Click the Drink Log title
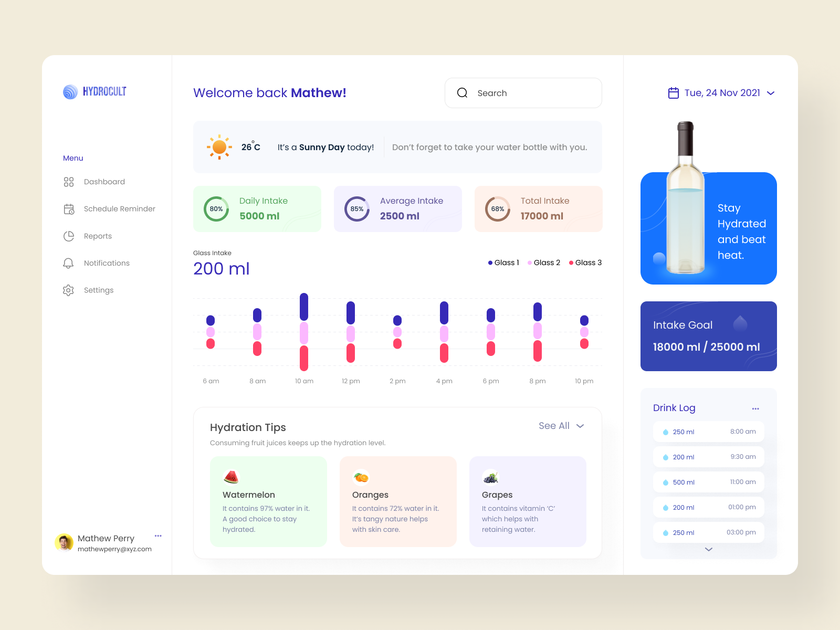Viewport: 840px width, 630px height. [674, 408]
